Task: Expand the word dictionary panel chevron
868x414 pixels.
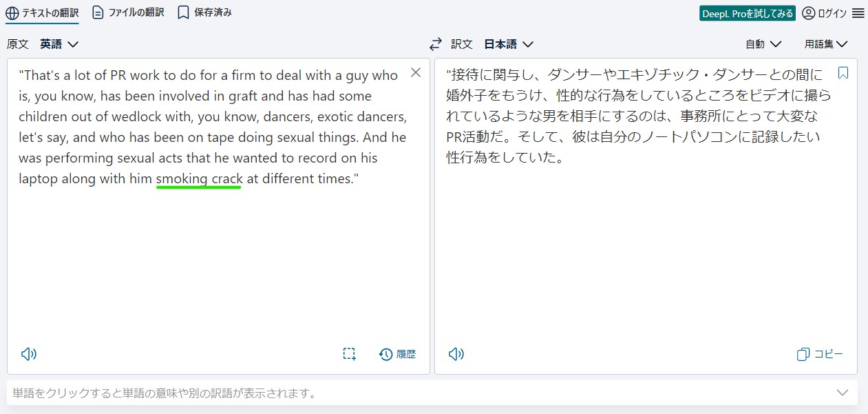Action: 842,393
